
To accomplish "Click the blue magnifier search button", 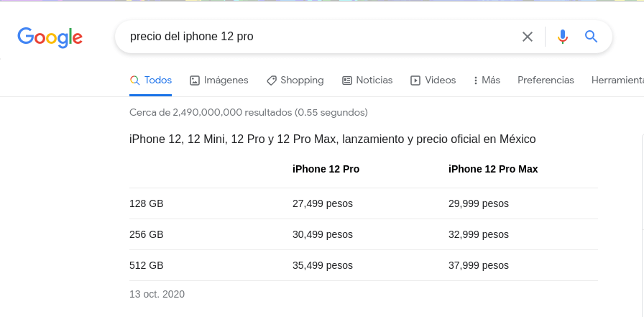I will (592, 37).
